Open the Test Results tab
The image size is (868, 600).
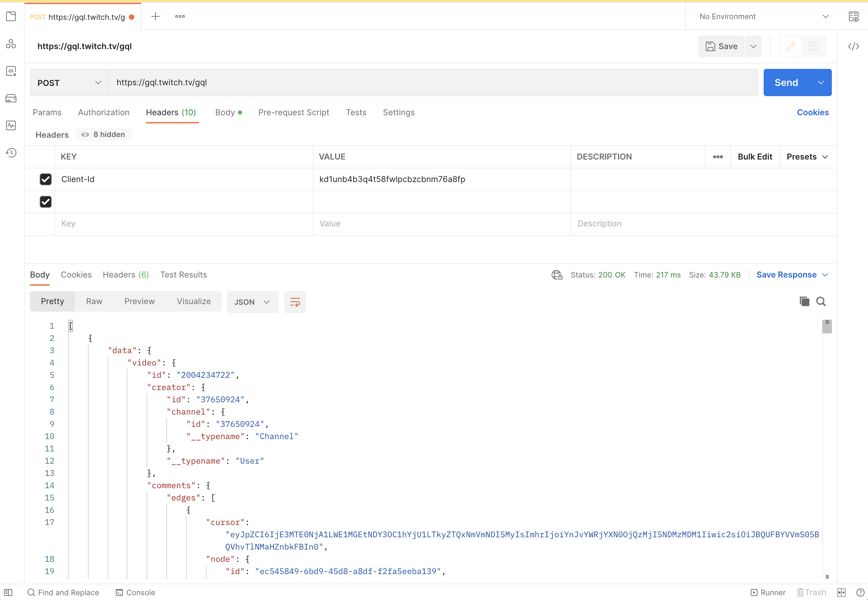pyautogui.click(x=183, y=275)
